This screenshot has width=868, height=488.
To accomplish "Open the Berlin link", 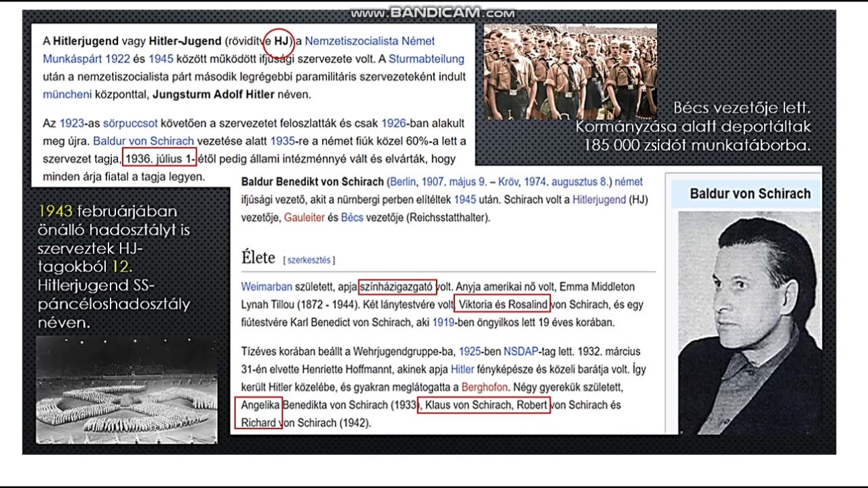I will point(401,182).
